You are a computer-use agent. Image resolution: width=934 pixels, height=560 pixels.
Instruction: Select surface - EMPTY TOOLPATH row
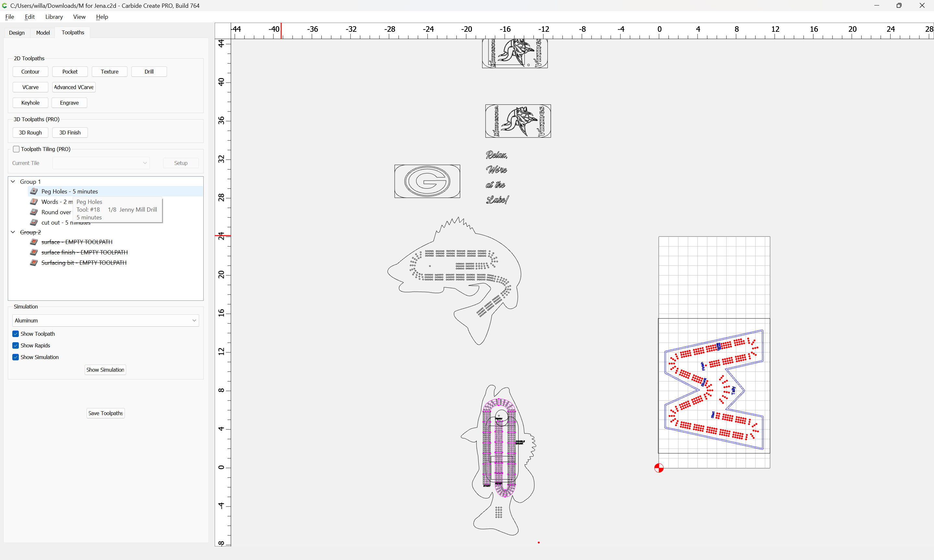click(115, 242)
